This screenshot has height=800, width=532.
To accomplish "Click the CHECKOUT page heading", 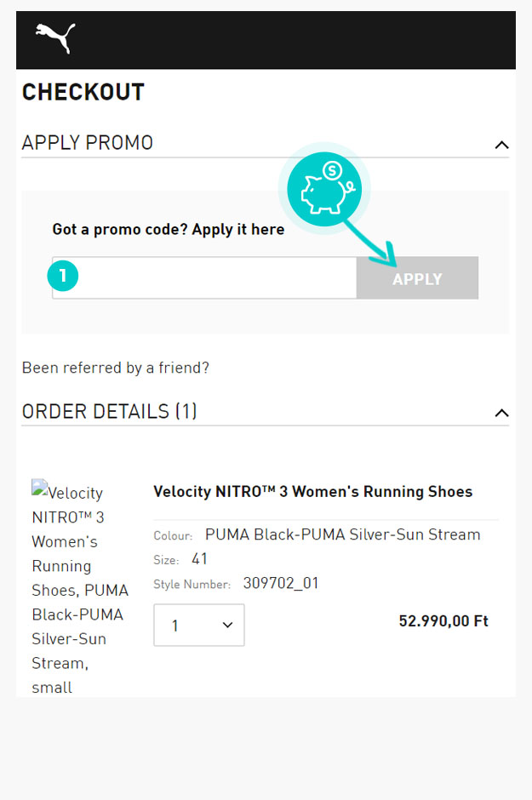I will click(83, 93).
